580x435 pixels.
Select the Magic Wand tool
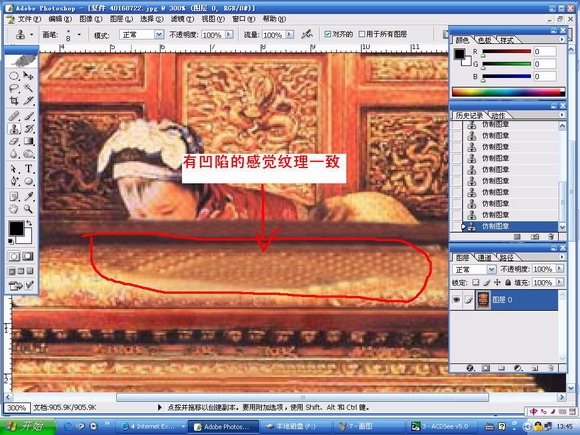[28, 88]
